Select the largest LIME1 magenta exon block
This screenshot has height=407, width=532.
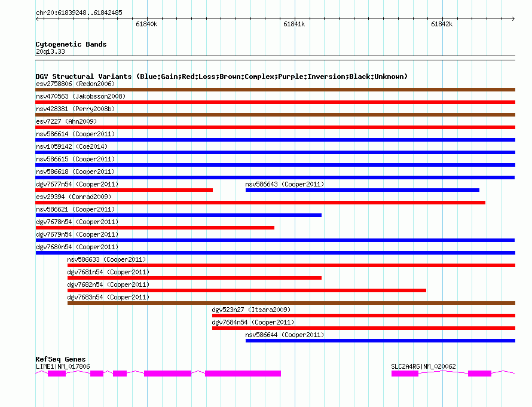pyautogui.click(x=243, y=374)
